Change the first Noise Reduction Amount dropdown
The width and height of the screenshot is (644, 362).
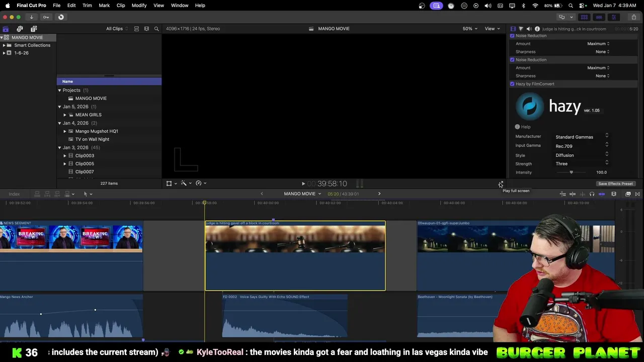(x=598, y=44)
